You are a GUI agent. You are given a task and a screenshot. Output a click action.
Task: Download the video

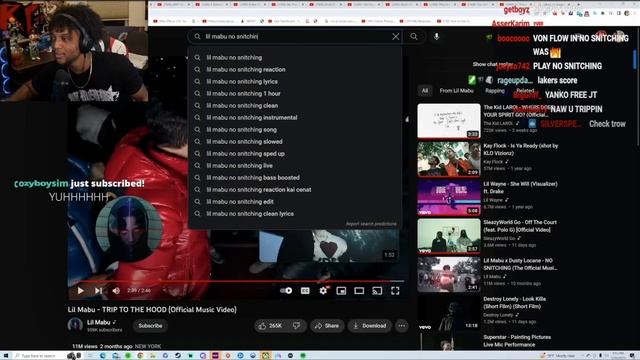pyautogui.click(x=370, y=326)
